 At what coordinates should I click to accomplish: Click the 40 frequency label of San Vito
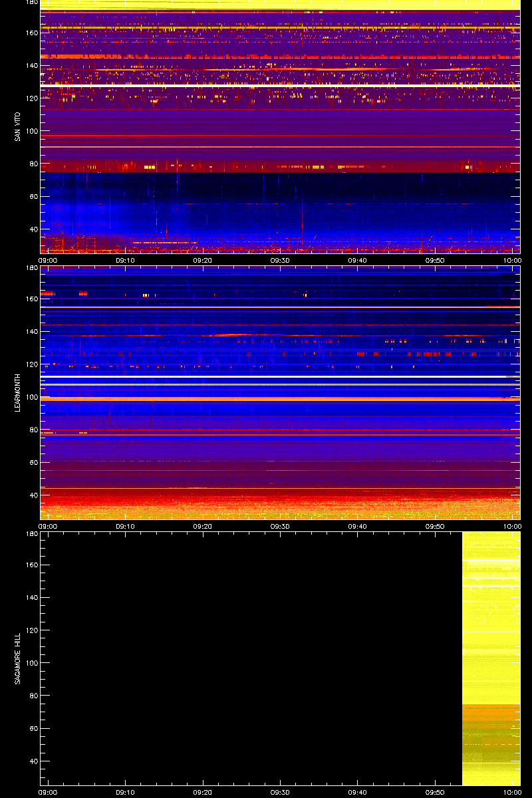(x=33, y=229)
